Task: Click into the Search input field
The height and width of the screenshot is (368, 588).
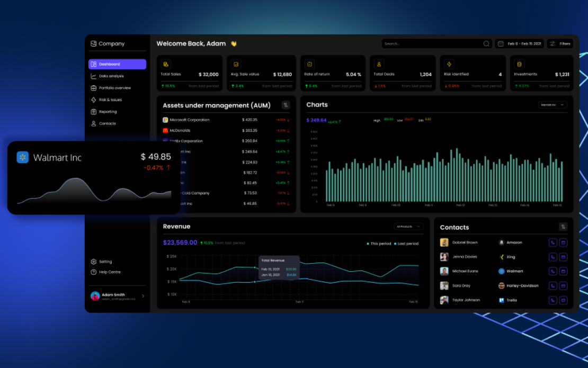Action: pyautogui.click(x=432, y=44)
